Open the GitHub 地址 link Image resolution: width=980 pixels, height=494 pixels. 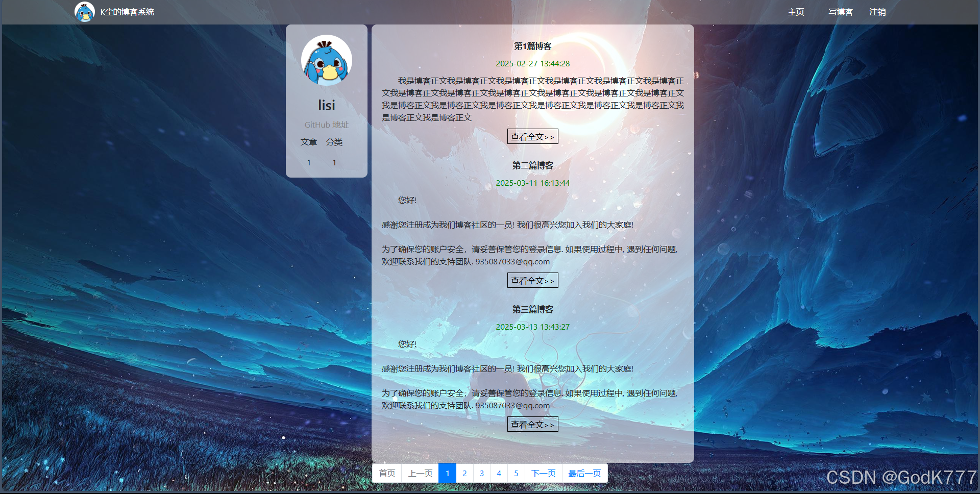326,124
